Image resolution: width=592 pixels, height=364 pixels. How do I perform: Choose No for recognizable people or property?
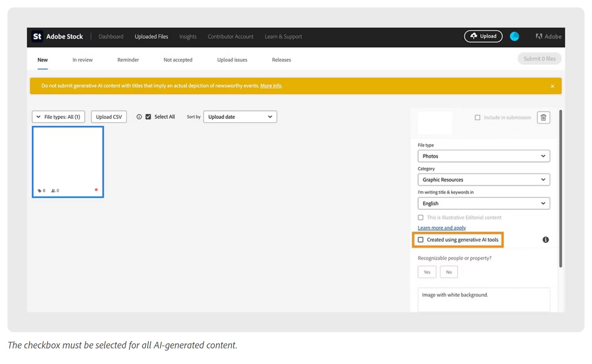point(449,272)
